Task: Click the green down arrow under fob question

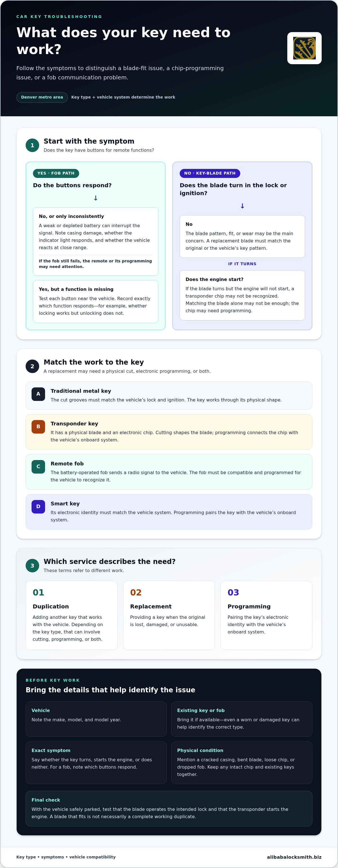Action: (96, 198)
